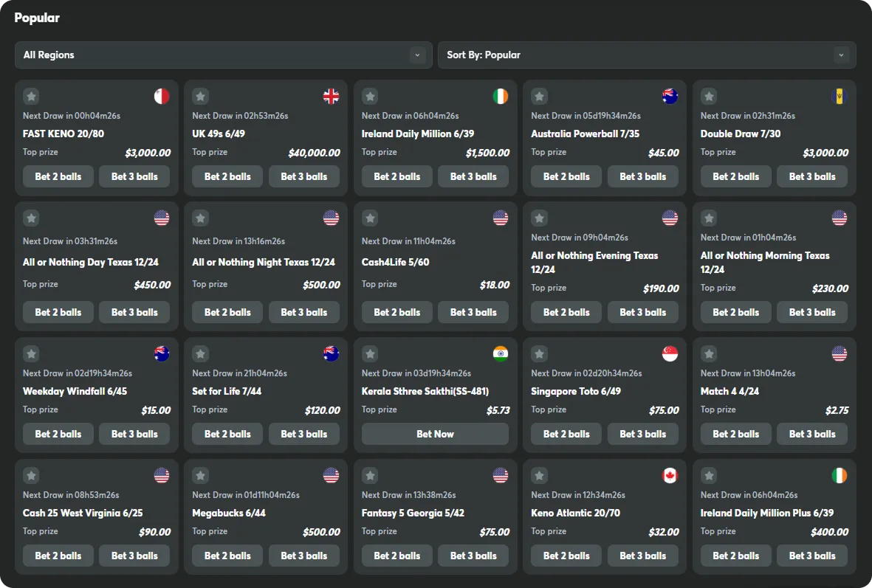Bet 2 balls on Set for Life 7/44
The height and width of the screenshot is (588, 872).
227,434
